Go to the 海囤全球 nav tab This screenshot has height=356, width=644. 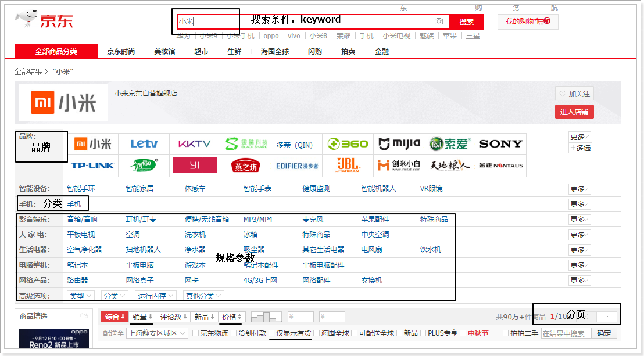coord(274,51)
